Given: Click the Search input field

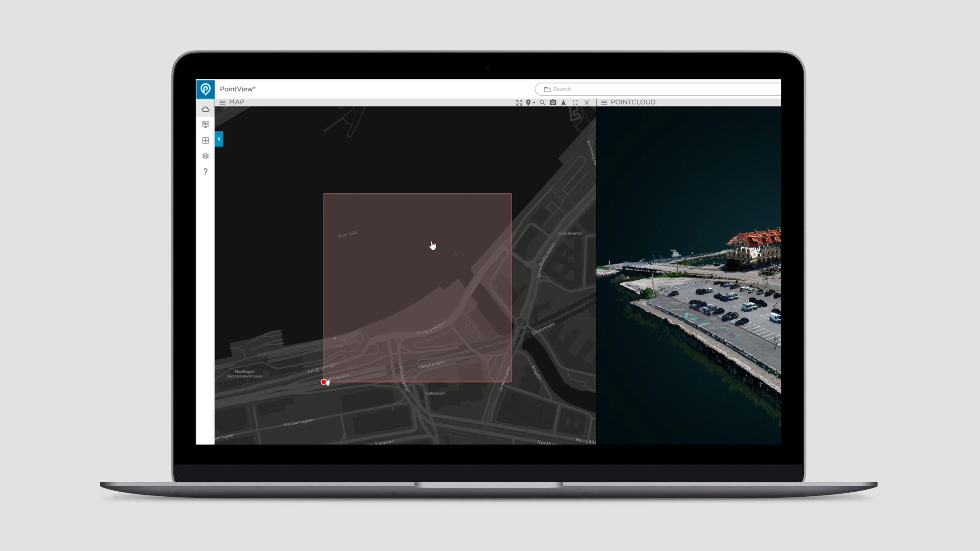Looking at the screenshot, I should tap(658, 89).
